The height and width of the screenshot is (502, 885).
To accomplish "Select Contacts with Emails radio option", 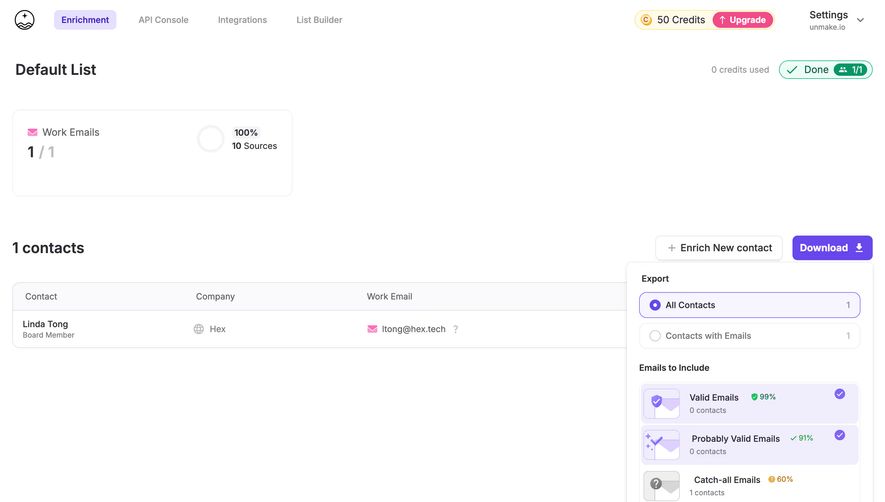I will [x=750, y=335].
